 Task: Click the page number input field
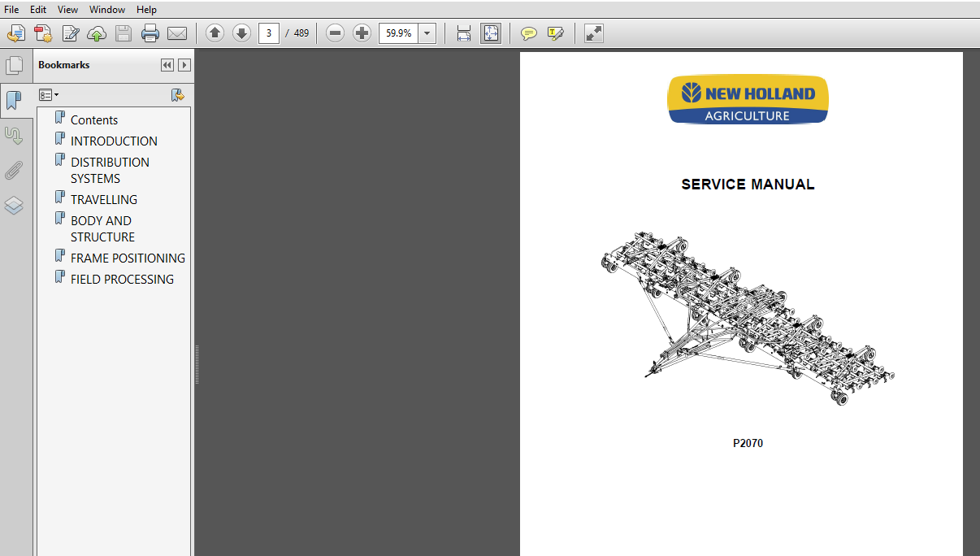click(269, 33)
